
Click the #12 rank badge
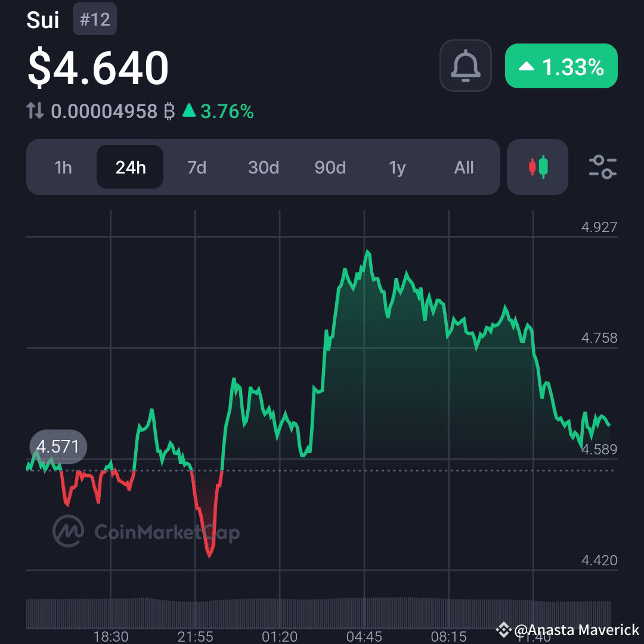[95, 18]
